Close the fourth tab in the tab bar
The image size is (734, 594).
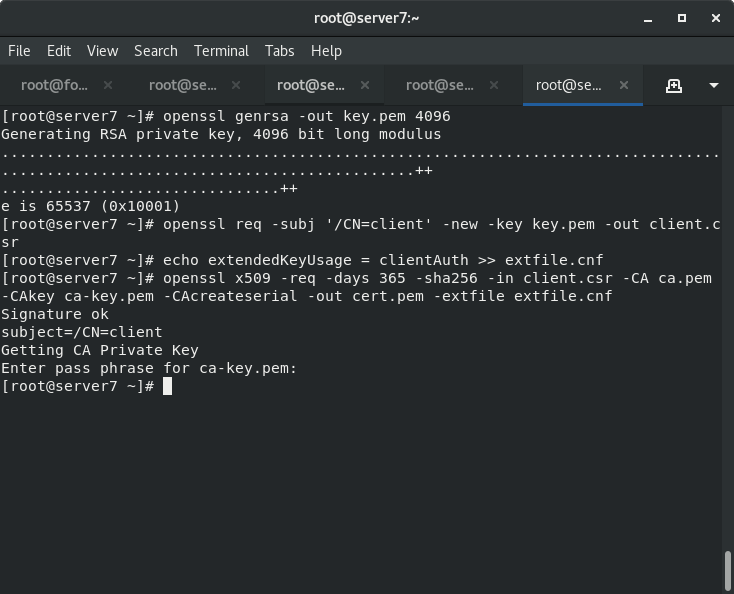tap(494, 85)
